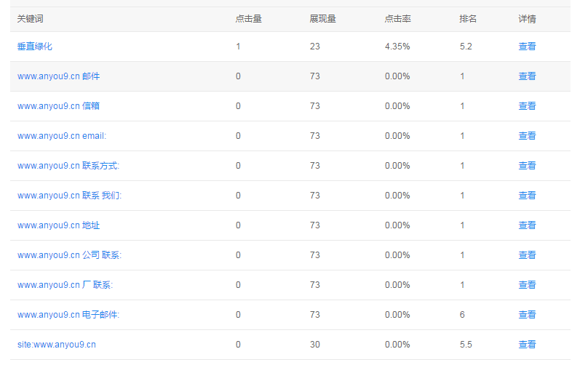This screenshot has width=588, height=365.
Task: Select the 5.2 ranking value
Action: [466, 47]
